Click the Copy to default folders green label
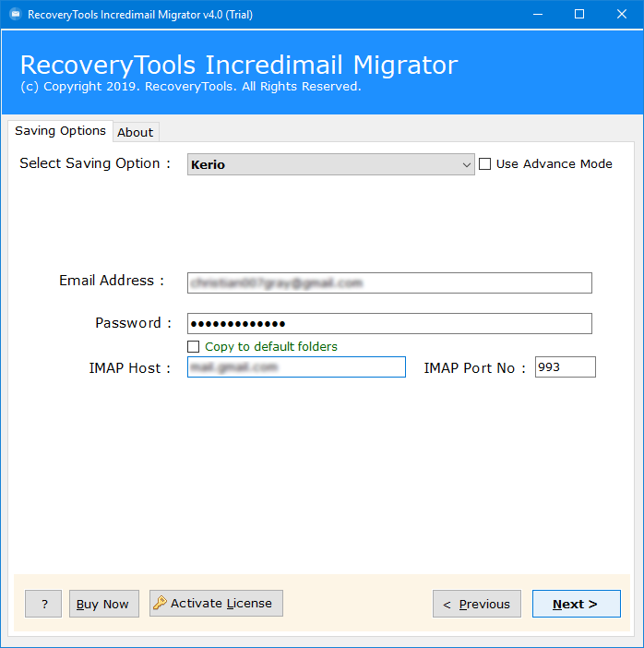This screenshot has height=648, width=644. (x=271, y=346)
